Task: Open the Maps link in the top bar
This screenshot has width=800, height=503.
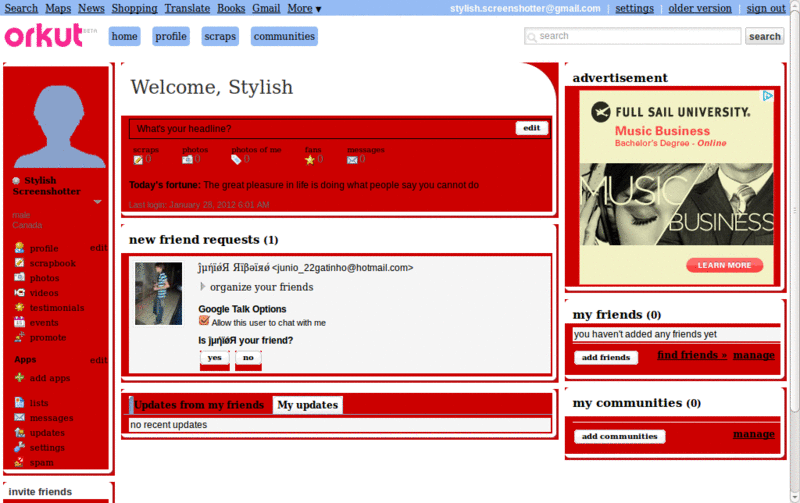Action: (x=58, y=8)
